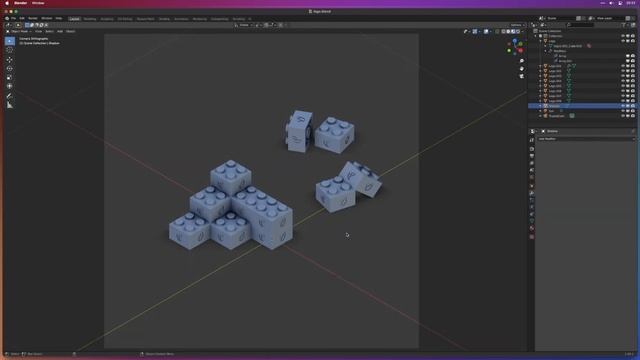The height and width of the screenshot is (360, 640).
Task: Open the Render menu
Action: (x=33, y=18)
